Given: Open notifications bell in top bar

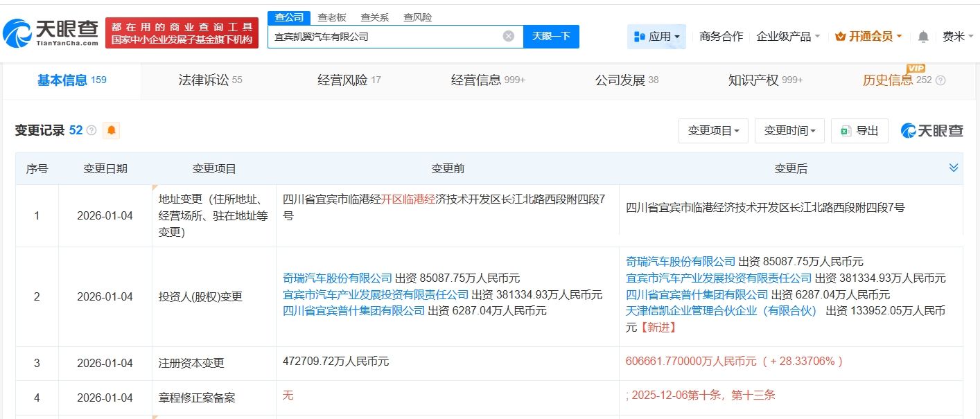Looking at the screenshot, I should 922,36.
